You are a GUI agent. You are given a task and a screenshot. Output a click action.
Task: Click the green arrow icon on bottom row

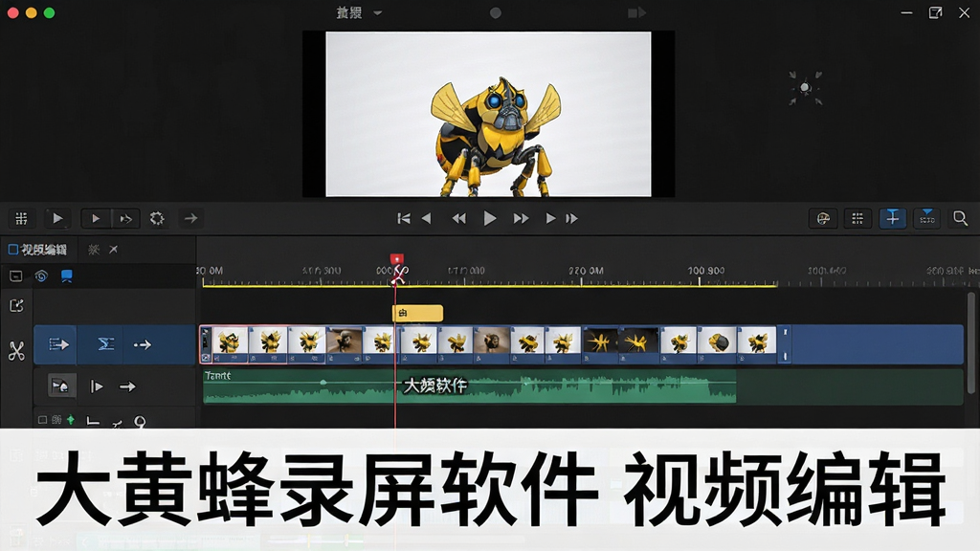click(71, 420)
